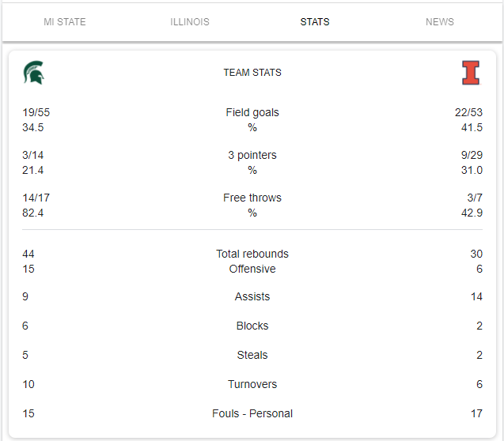This screenshot has height=441, width=504.
Task: Click Michigan State's 14/17 free throws value
Action: pyautogui.click(x=36, y=198)
